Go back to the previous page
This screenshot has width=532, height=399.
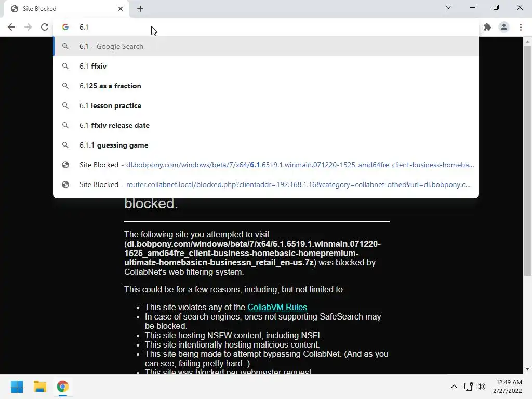point(11,27)
